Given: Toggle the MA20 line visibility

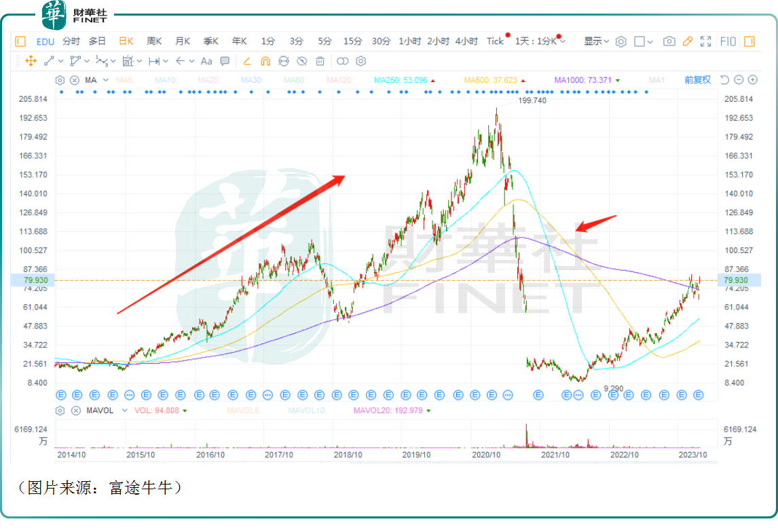Looking at the screenshot, I should (209, 80).
